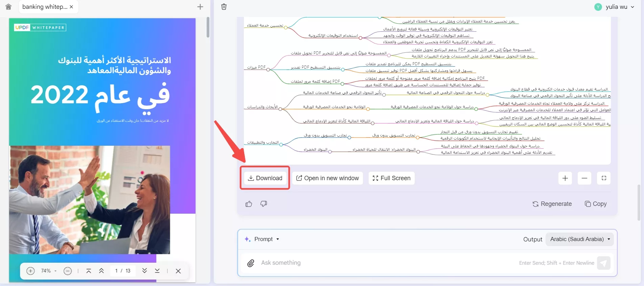Image resolution: width=644 pixels, height=286 pixels.
Task: Open the 74% zoom level dropdown
Action: point(49,271)
